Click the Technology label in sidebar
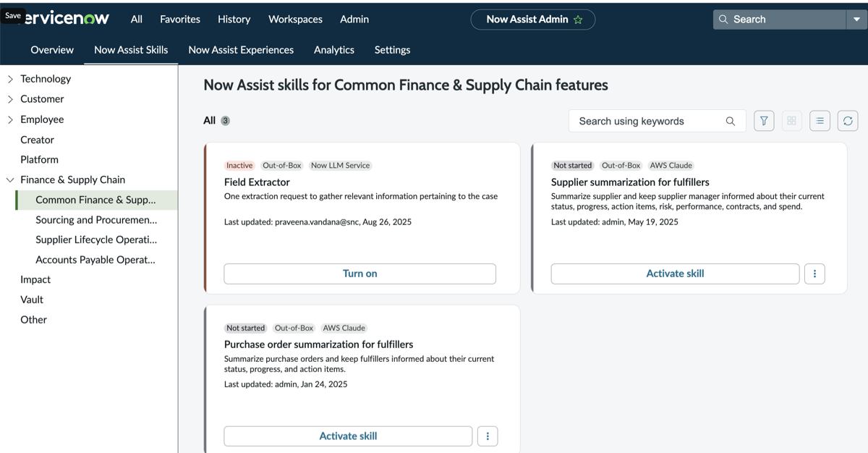The image size is (868, 453). click(46, 79)
